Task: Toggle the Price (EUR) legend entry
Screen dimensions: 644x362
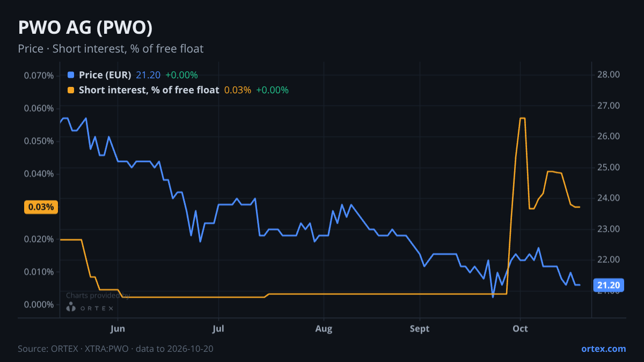Action: [x=105, y=75]
